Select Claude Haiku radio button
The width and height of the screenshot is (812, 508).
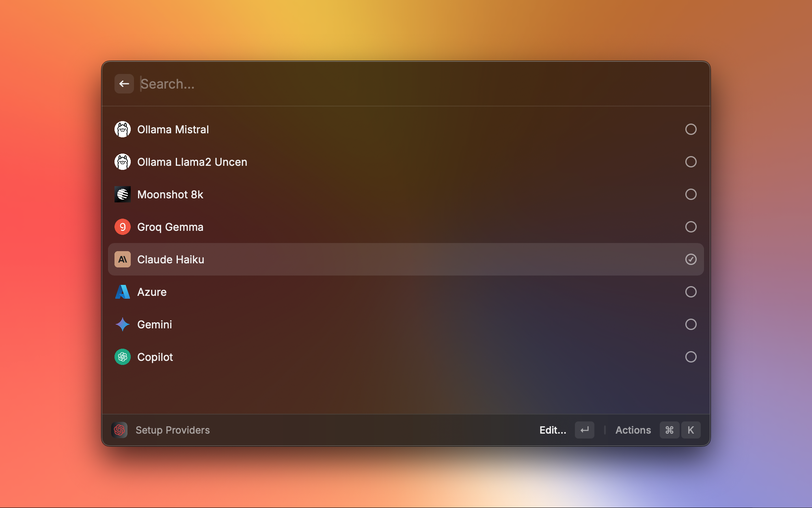coord(691,259)
